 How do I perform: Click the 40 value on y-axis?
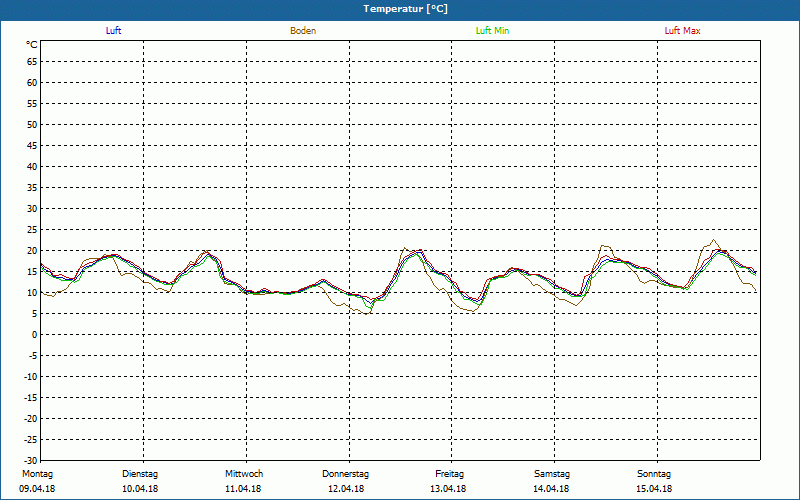pos(32,167)
